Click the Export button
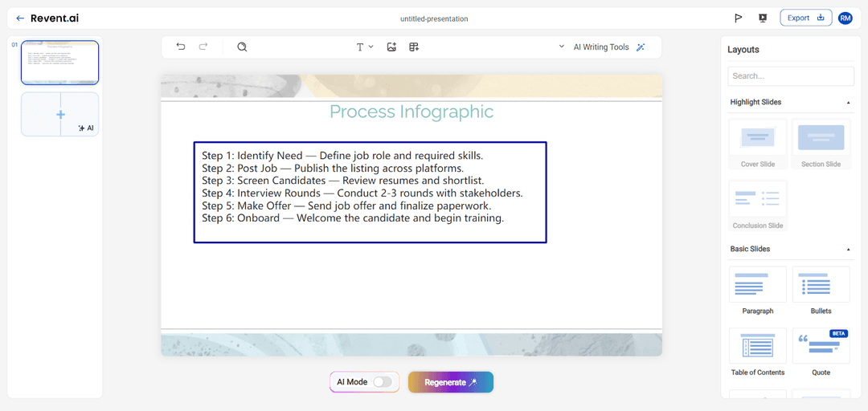This screenshot has width=868, height=411. point(805,18)
